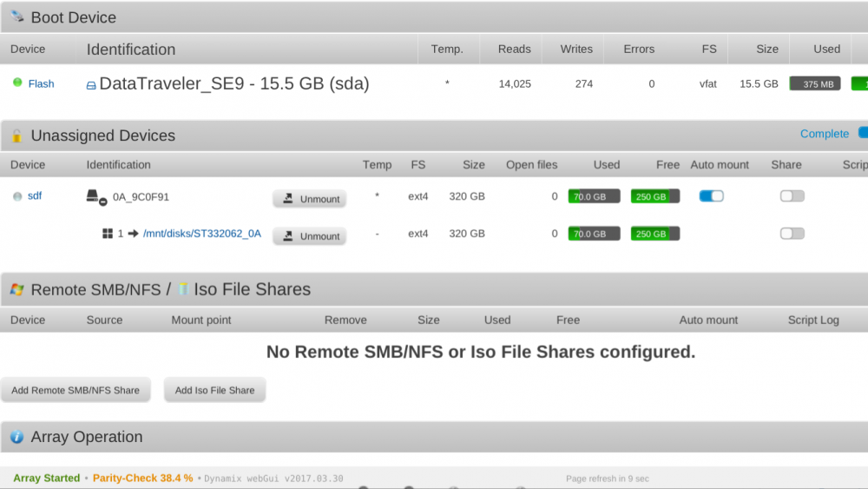868x489 pixels.
Task: Click the Auto mount header in Unassigned Devices
Action: [x=720, y=165]
